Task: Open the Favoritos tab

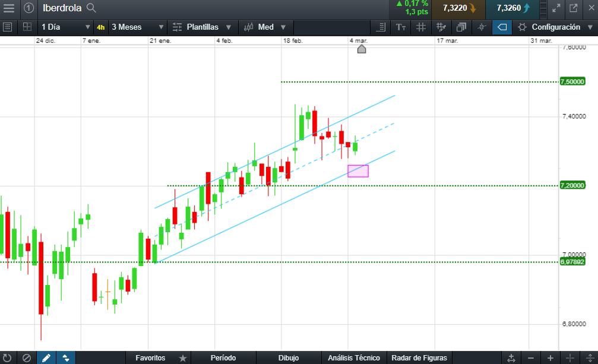Action: coord(150,358)
